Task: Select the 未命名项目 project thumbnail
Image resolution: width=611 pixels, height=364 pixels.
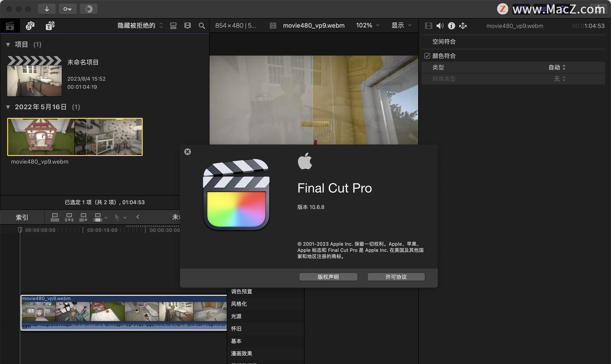Action: click(x=34, y=76)
